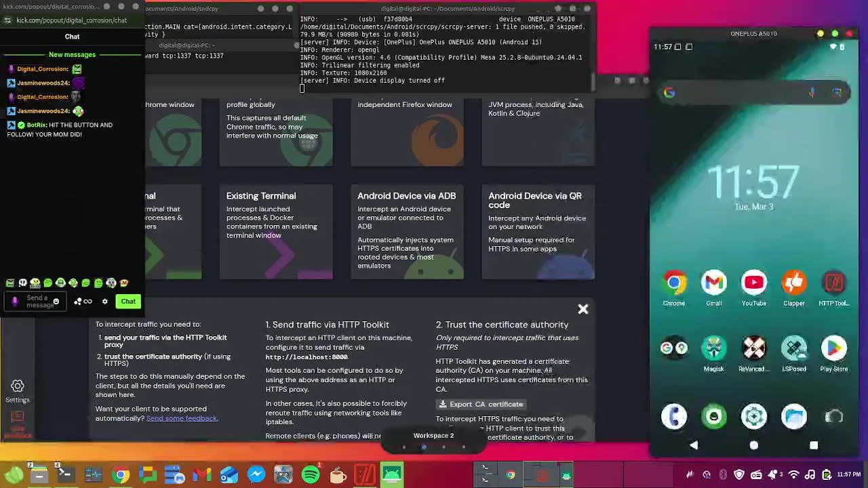
Task: Click the Give feedback sidebar item
Action: pyautogui.click(x=18, y=423)
